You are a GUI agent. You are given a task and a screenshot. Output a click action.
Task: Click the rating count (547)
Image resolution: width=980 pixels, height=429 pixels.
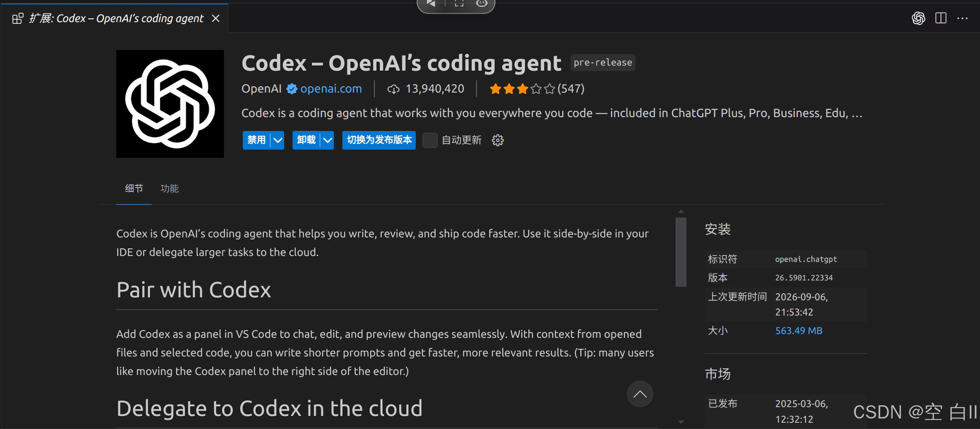click(571, 89)
